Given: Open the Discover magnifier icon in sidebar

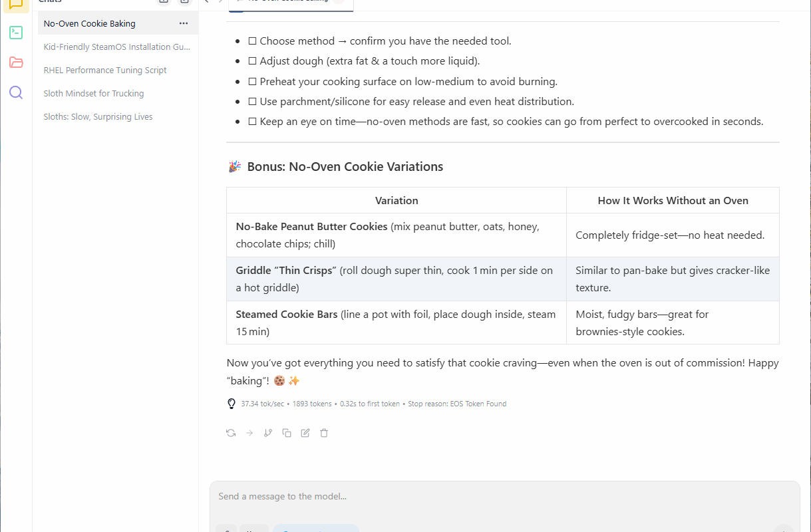Looking at the screenshot, I should [x=16, y=92].
